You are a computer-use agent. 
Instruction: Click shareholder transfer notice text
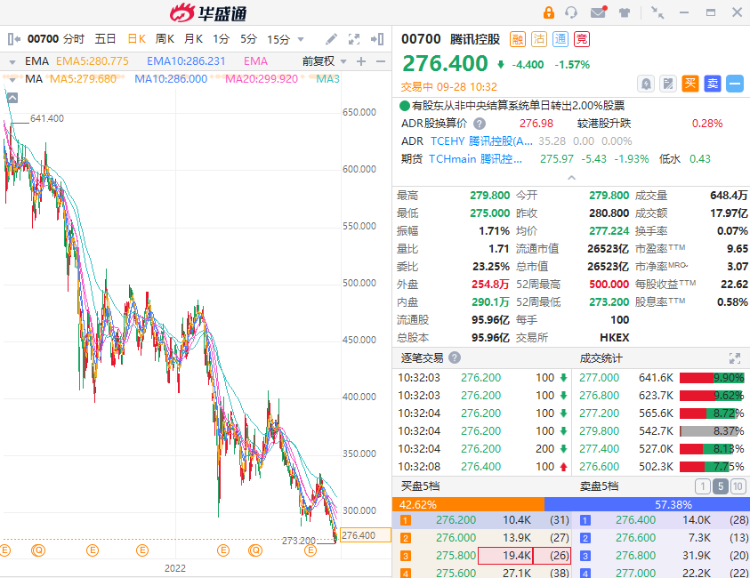click(518, 105)
